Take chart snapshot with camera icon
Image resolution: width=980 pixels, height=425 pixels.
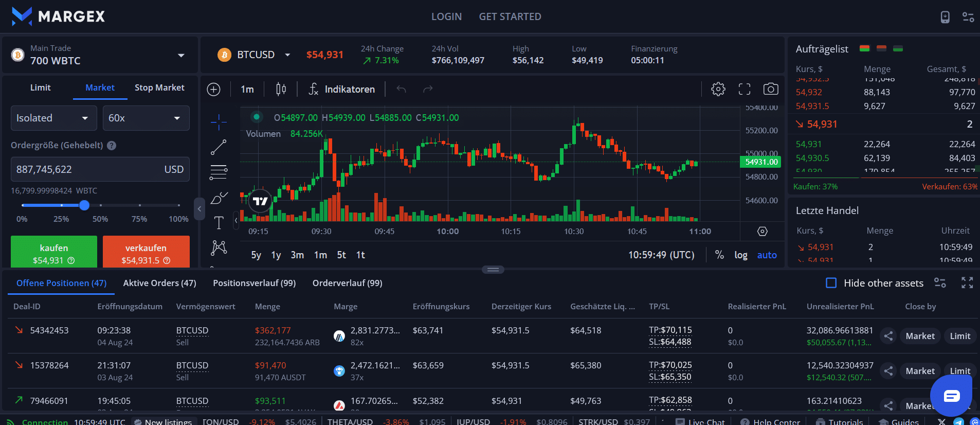(x=771, y=89)
